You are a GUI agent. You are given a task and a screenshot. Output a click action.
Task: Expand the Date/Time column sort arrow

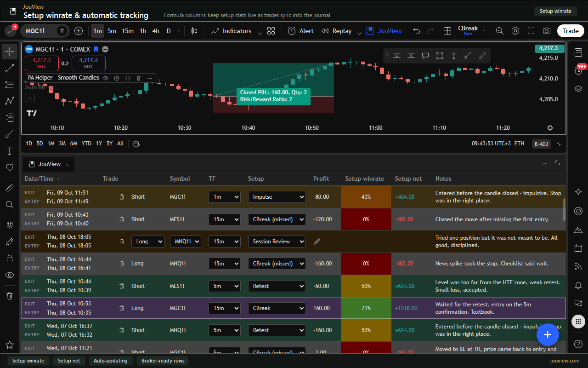coord(59,179)
